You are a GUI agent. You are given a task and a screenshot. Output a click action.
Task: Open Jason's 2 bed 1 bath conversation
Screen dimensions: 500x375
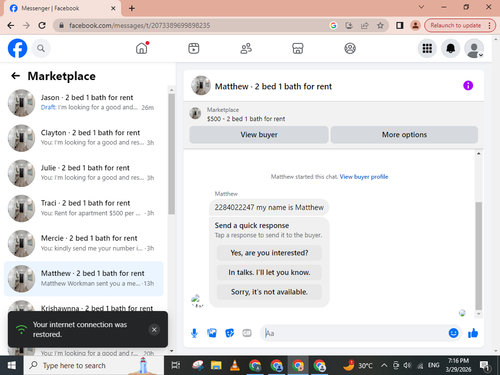click(x=84, y=103)
